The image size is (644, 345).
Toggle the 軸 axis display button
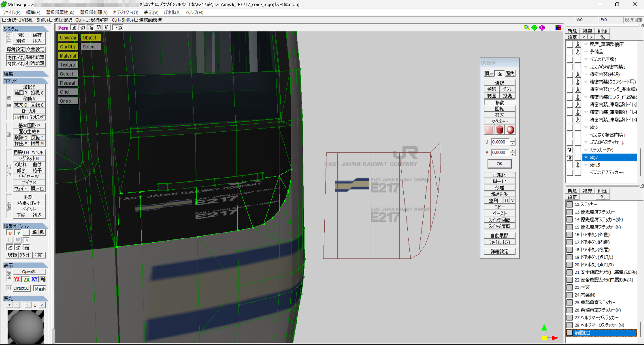pyautogui.click(x=43, y=279)
